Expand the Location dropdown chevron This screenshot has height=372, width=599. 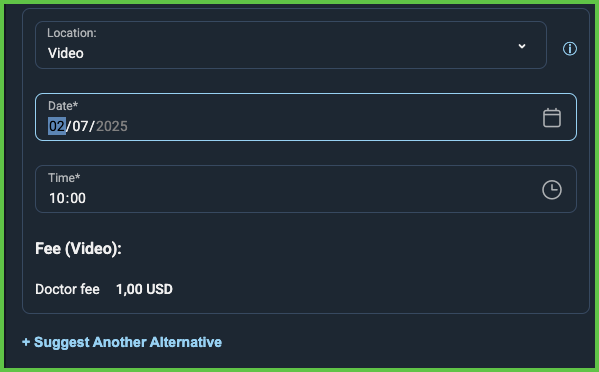click(x=522, y=46)
